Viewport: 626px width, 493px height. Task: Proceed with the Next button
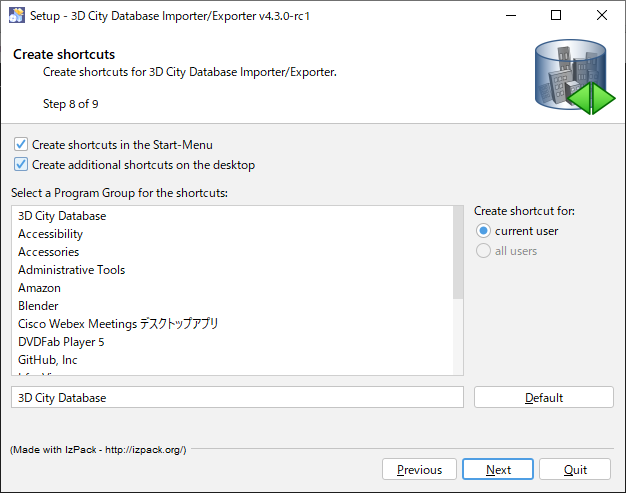498,469
